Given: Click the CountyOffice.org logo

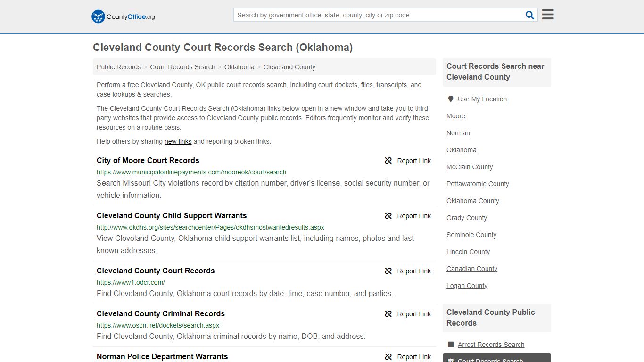Looking at the screenshot, I should pos(123,16).
